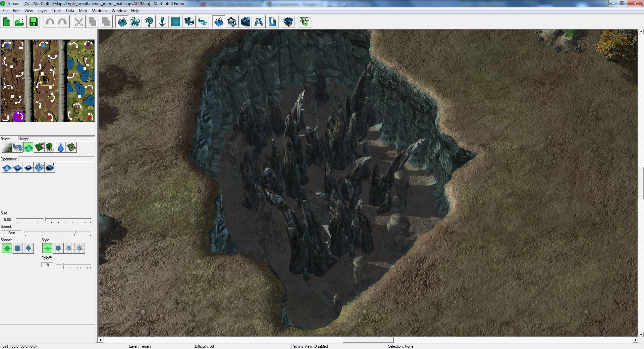Redo the last undone action
Screen dimensions: 644x349
pyautogui.click(x=63, y=22)
